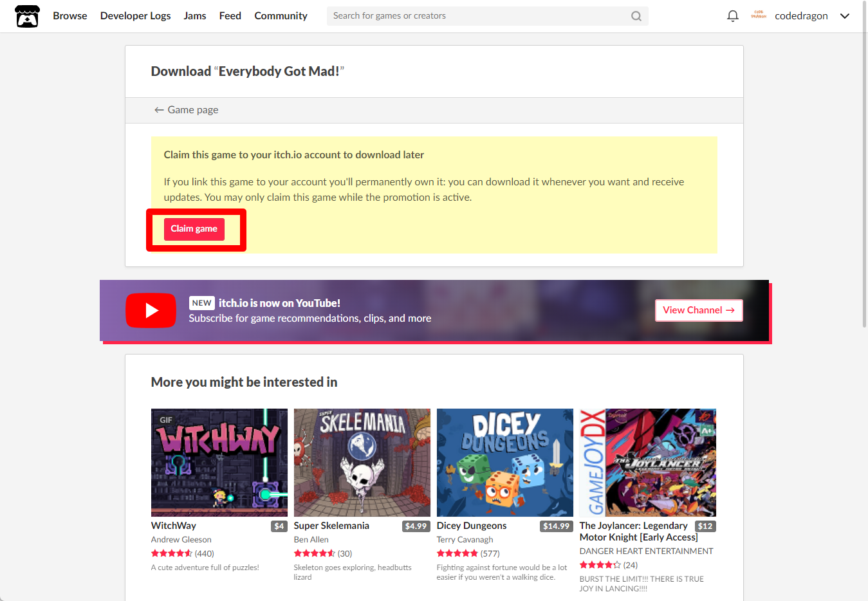Click the WitchWay title link
Image resolution: width=868 pixels, height=601 pixels.
pos(174,526)
